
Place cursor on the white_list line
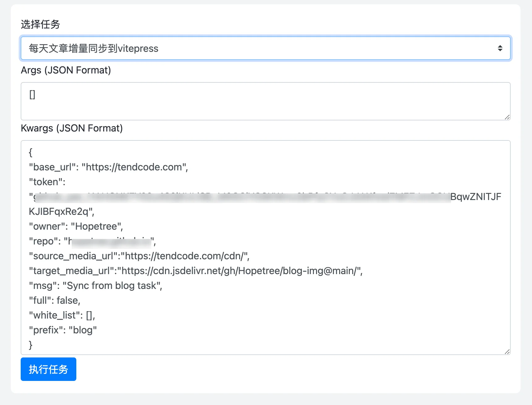pos(62,315)
